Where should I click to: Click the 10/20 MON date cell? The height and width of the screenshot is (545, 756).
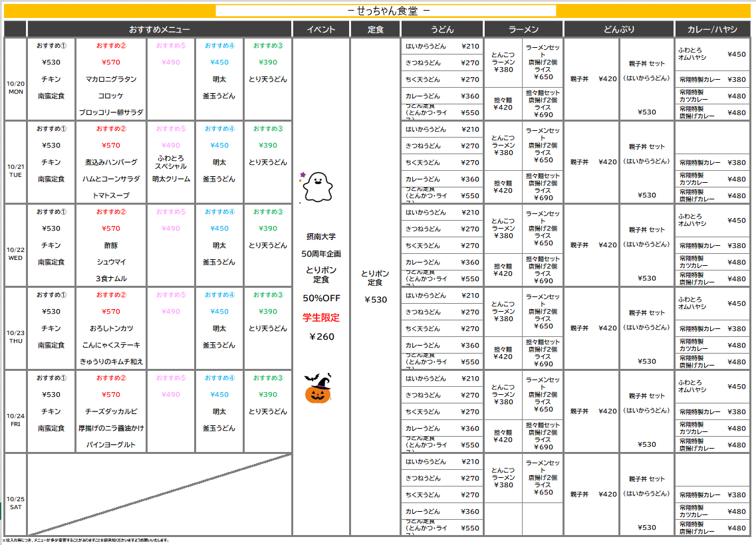(15, 88)
